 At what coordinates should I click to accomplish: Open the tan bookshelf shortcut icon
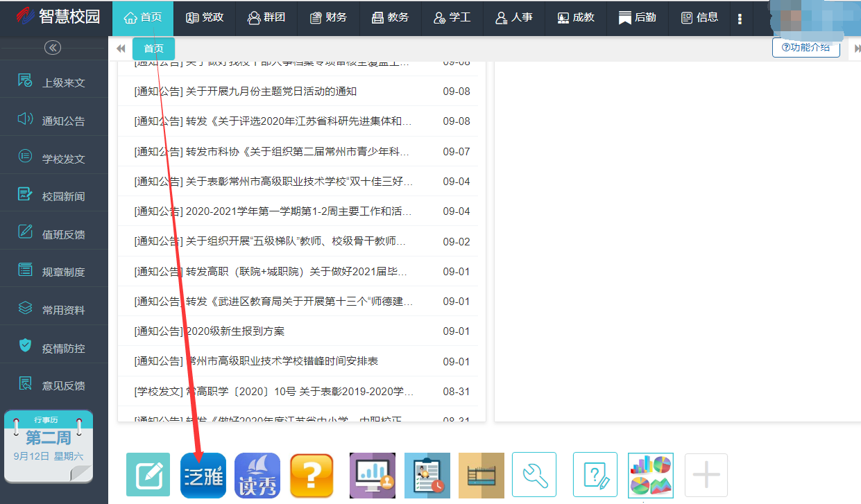click(x=481, y=476)
